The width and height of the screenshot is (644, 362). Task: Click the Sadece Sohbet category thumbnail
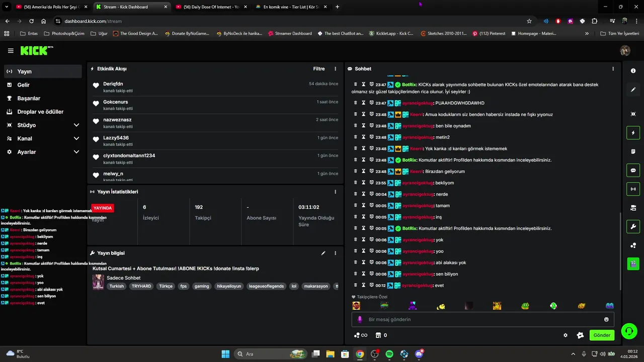click(98, 282)
